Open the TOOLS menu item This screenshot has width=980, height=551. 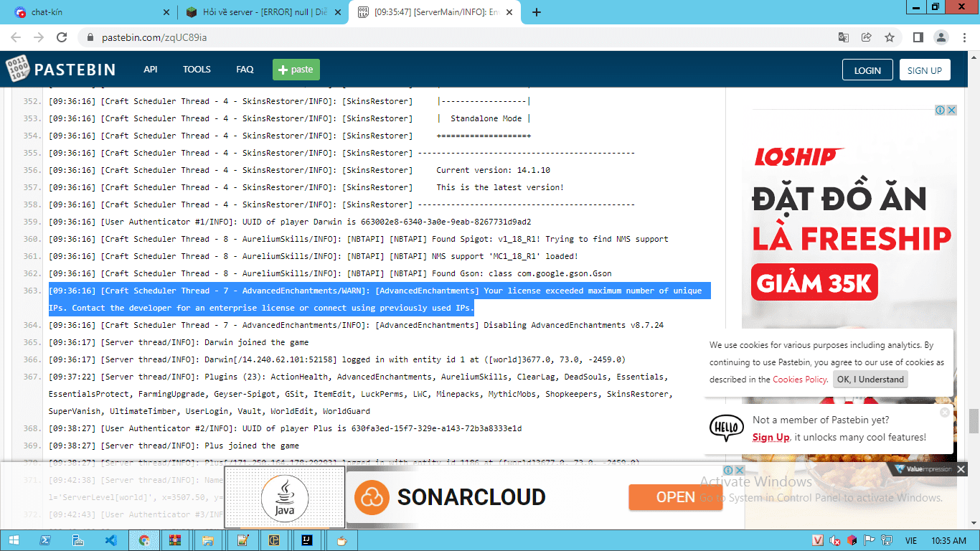(x=197, y=70)
